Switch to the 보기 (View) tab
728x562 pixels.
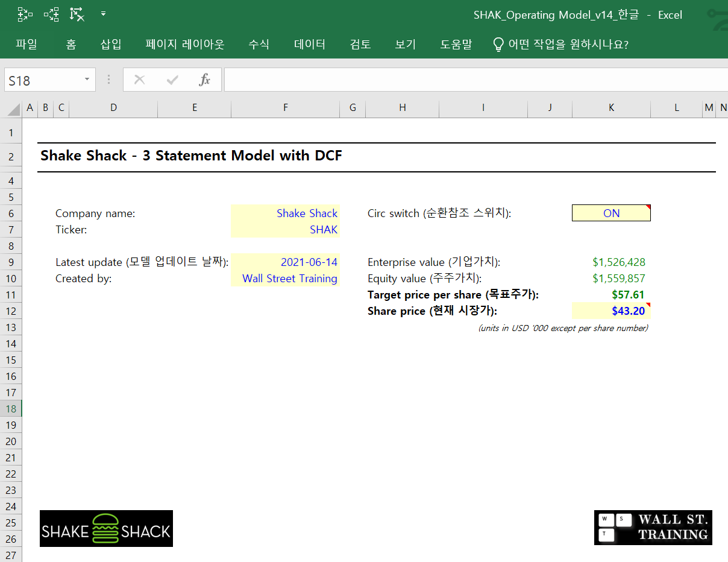tap(406, 44)
